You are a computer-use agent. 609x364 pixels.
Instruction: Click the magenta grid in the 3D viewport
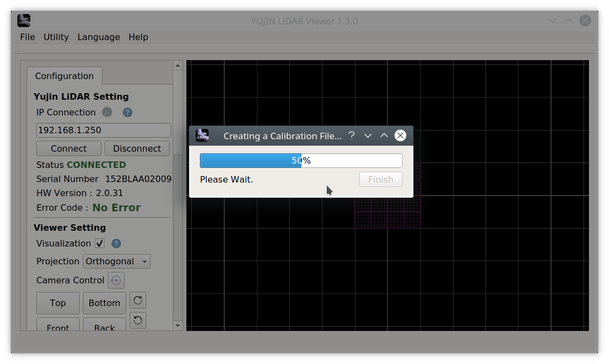click(387, 212)
